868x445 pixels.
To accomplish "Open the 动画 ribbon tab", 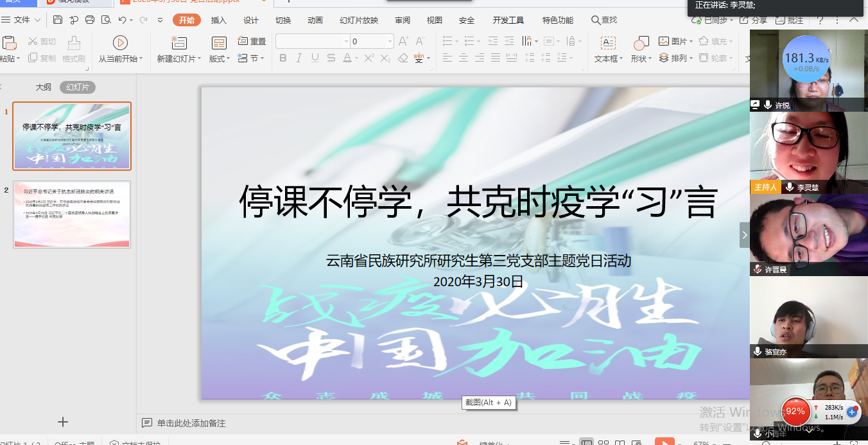I will (x=315, y=20).
